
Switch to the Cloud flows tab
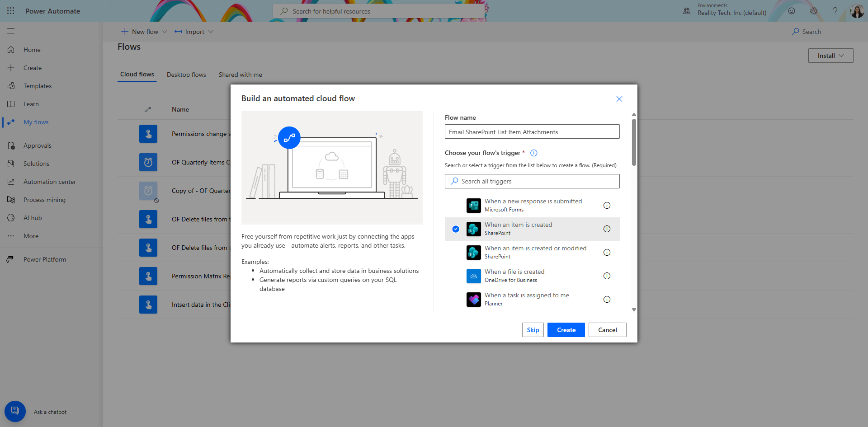point(137,75)
